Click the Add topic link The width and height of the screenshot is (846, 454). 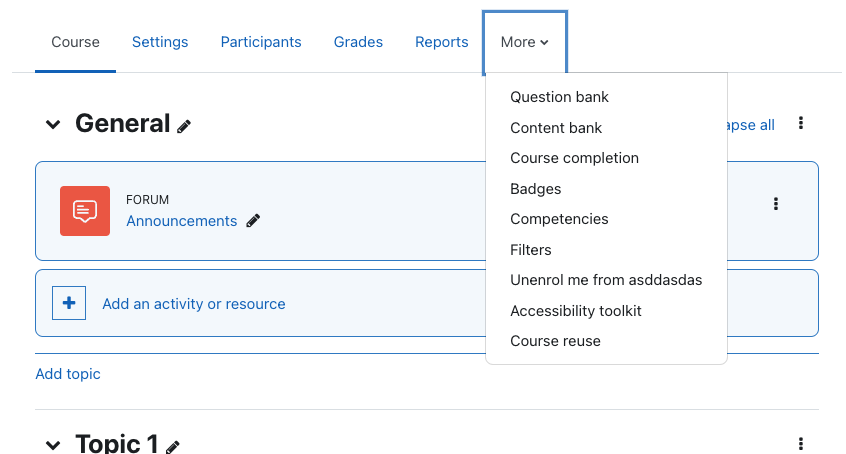(x=68, y=374)
